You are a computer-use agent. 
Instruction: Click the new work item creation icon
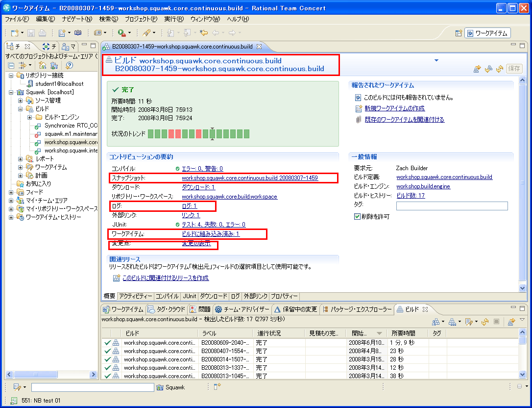358,108
